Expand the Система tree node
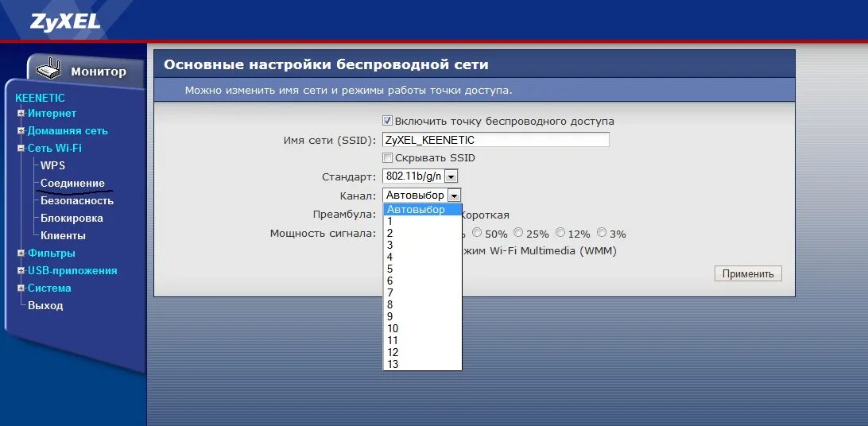Screen dimensions: 868x426 pyautogui.click(x=21, y=289)
